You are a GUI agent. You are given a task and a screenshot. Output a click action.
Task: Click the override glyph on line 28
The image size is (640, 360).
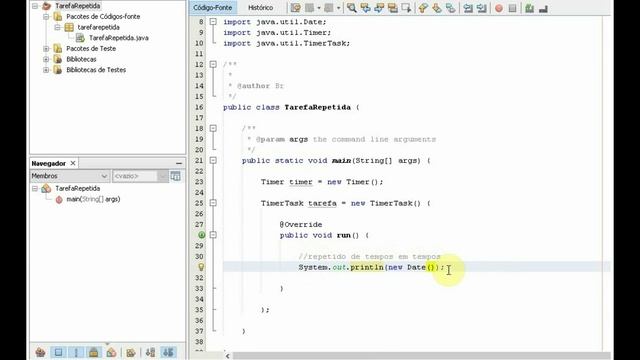(x=202, y=235)
